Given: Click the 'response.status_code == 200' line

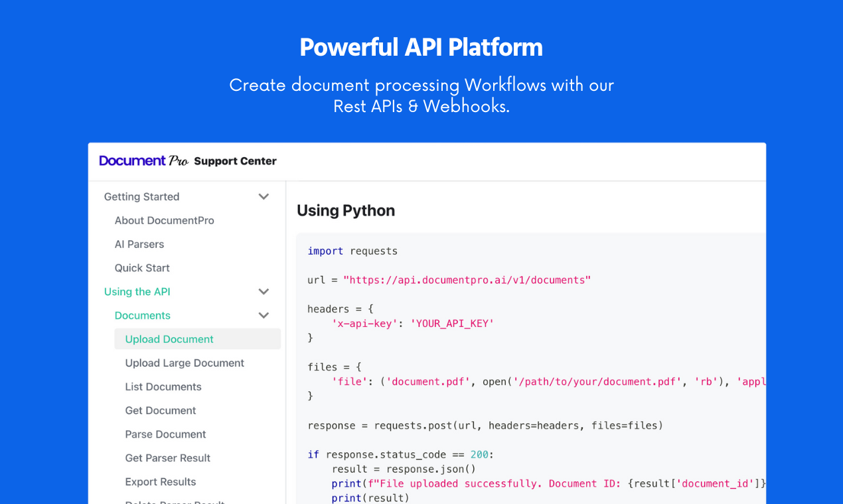Looking at the screenshot, I should [401, 455].
